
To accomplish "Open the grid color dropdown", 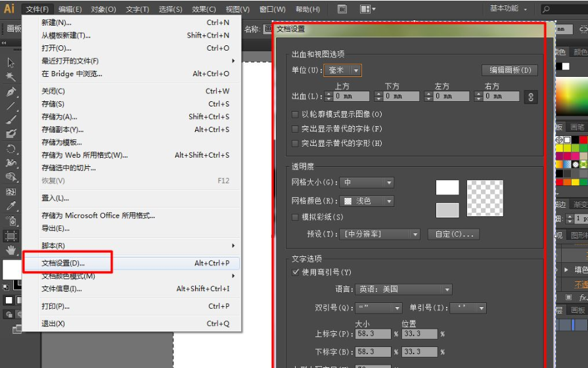I will [x=367, y=201].
